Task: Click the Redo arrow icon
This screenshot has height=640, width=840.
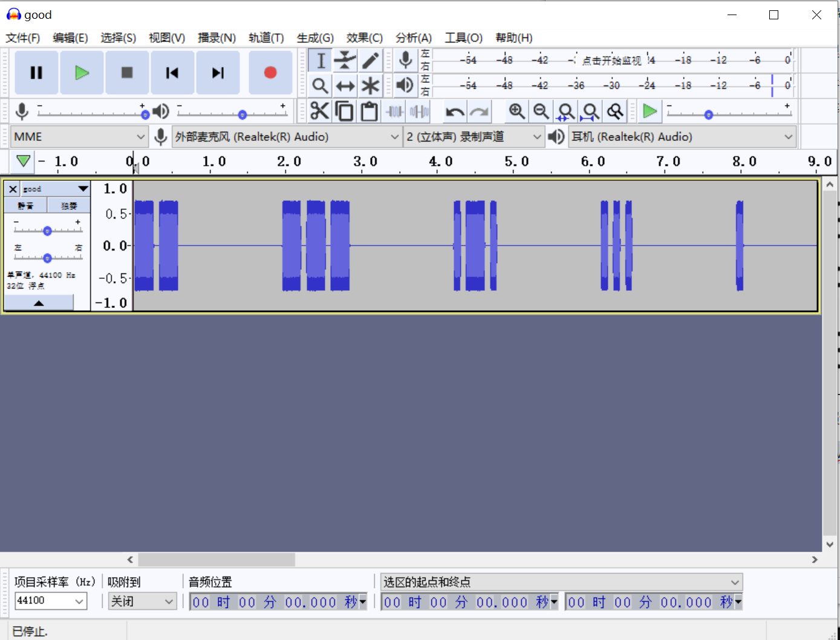Action: (x=480, y=111)
